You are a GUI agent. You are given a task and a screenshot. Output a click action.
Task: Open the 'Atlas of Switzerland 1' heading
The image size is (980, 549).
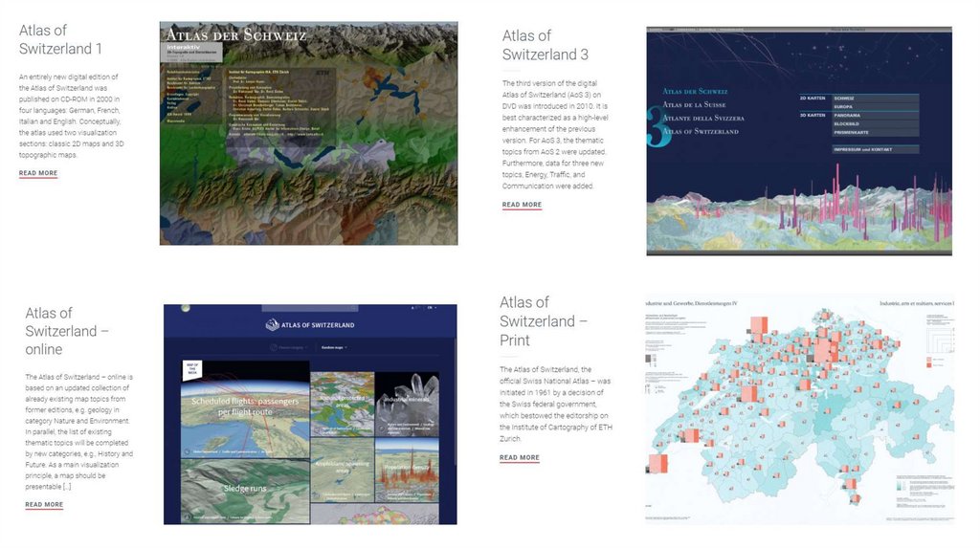[60, 39]
